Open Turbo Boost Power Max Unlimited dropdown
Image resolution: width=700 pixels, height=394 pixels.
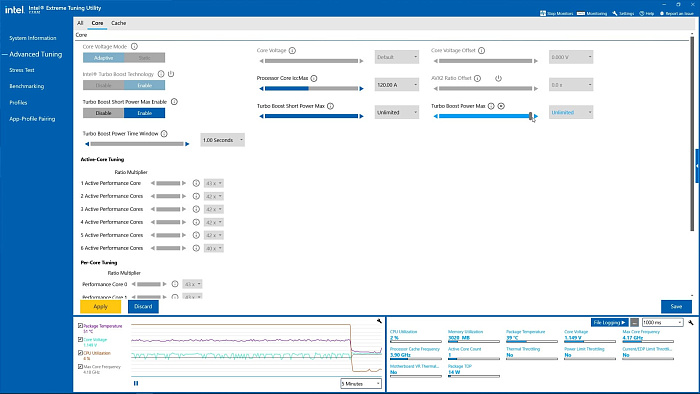coord(571,112)
